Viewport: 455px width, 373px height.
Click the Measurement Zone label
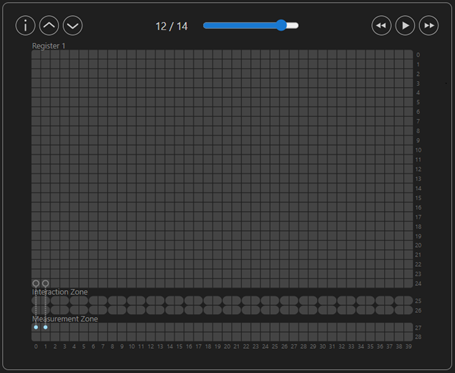tap(65, 319)
